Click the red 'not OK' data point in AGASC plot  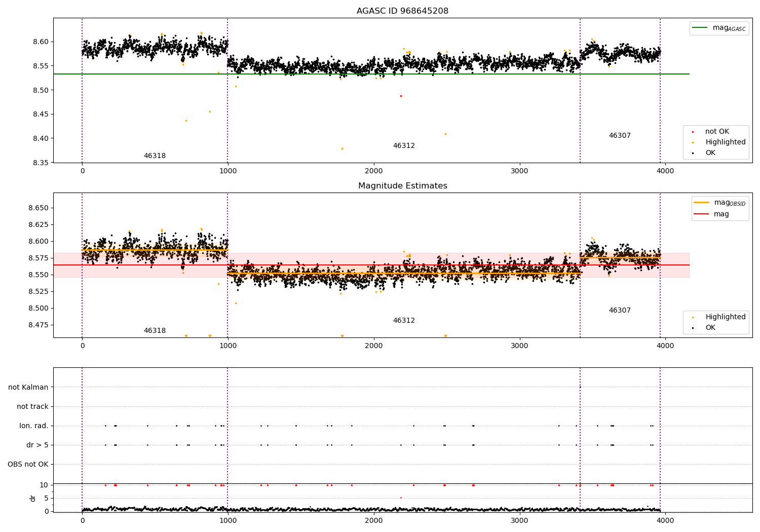click(401, 96)
